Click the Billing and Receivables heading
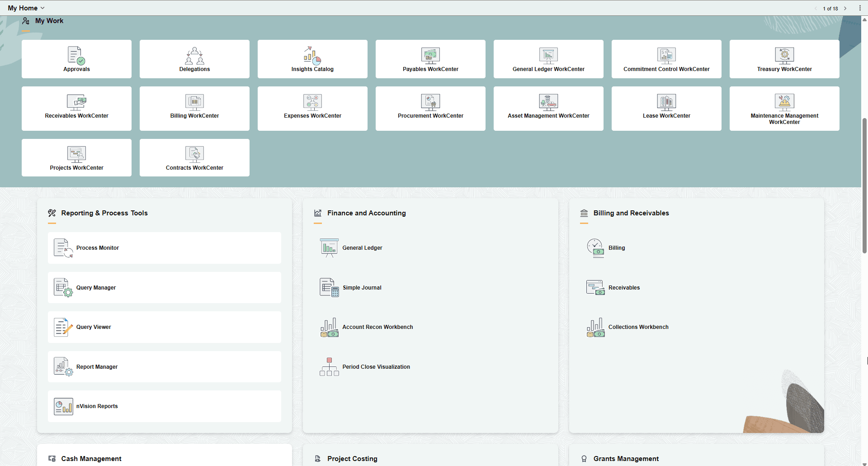Viewport: 868px width, 466px height. [x=631, y=213]
